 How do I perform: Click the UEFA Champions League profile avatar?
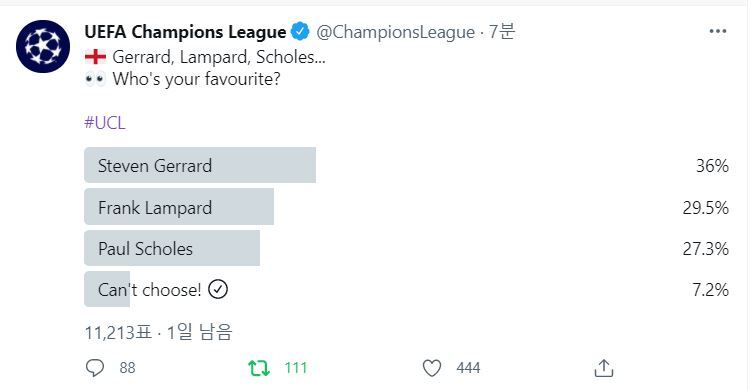click(43, 46)
